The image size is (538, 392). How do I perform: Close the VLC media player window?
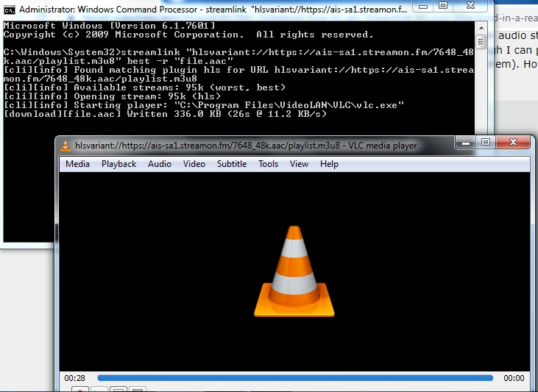[513, 143]
